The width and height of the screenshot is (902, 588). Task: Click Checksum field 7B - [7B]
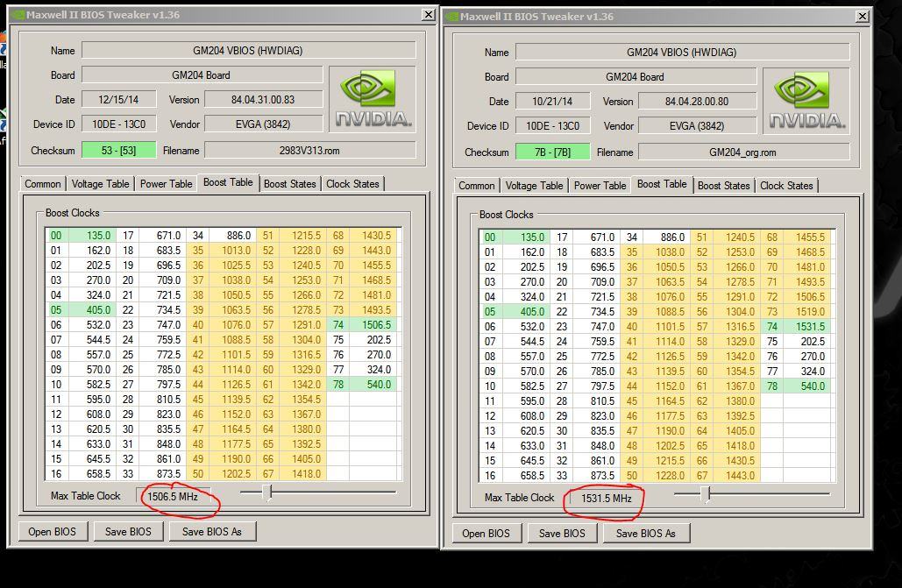[552, 152]
